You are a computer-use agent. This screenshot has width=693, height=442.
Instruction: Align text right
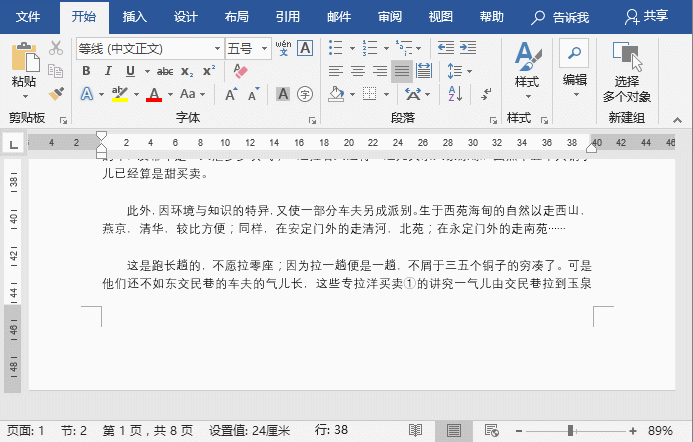click(x=380, y=71)
